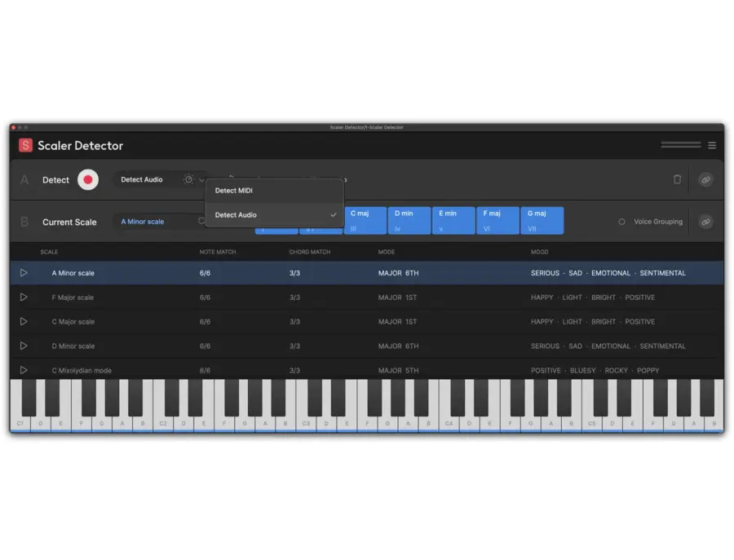Click the SCALE column header
Screen dimensions: 734x560
coord(49,252)
